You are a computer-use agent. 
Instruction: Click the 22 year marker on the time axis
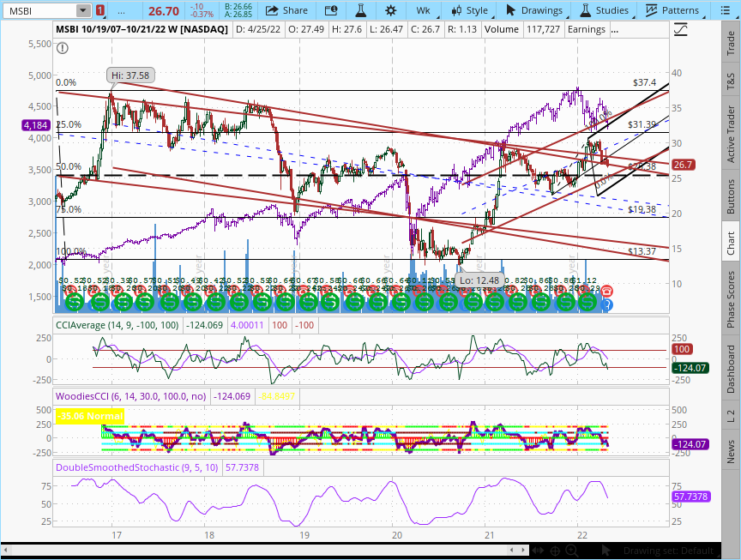pos(582,535)
